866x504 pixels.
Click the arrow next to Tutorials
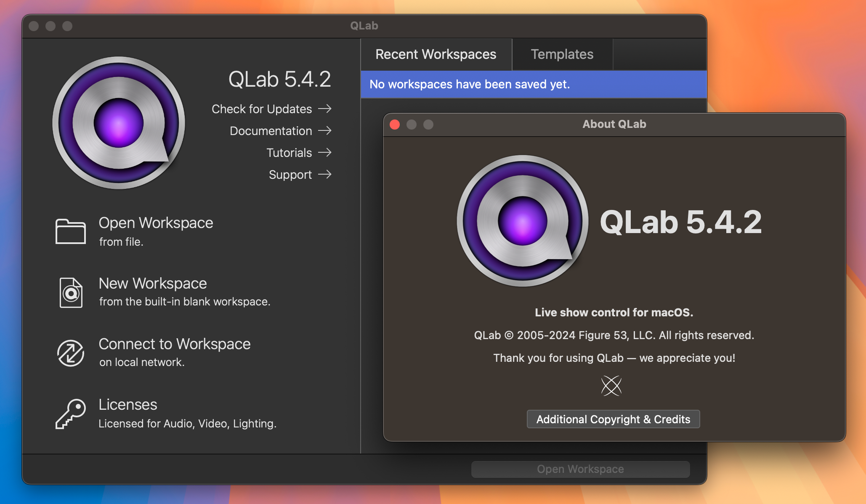point(325,152)
